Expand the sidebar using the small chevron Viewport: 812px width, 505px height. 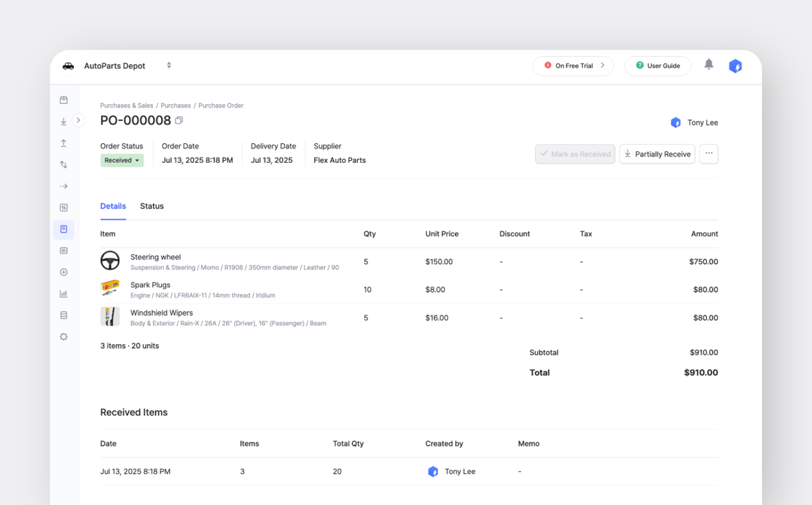pyautogui.click(x=78, y=120)
